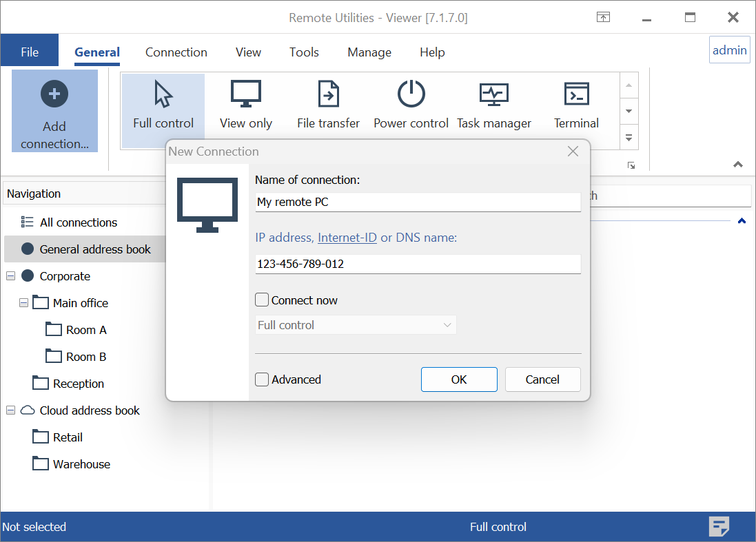Enable the Connect now checkbox

click(x=262, y=300)
